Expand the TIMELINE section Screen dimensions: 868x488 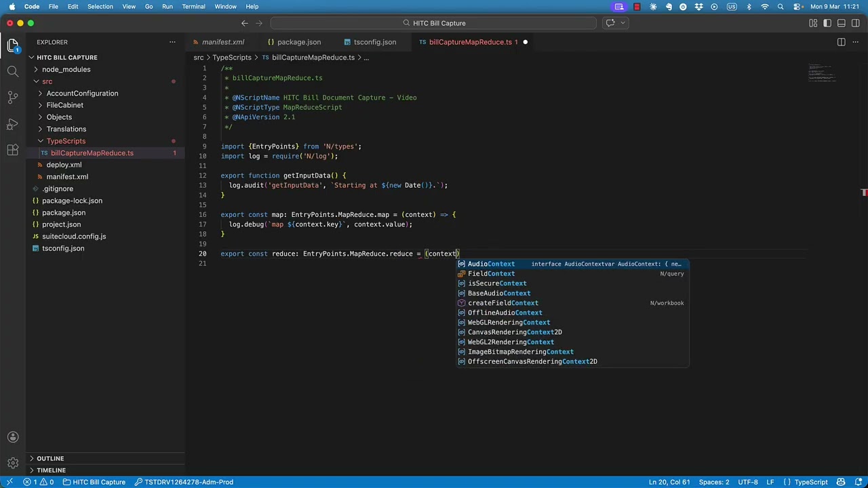click(x=51, y=470)
